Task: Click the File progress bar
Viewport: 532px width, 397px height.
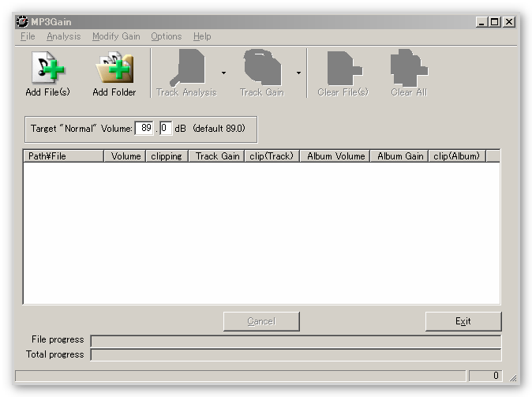Action: point(296,341)
